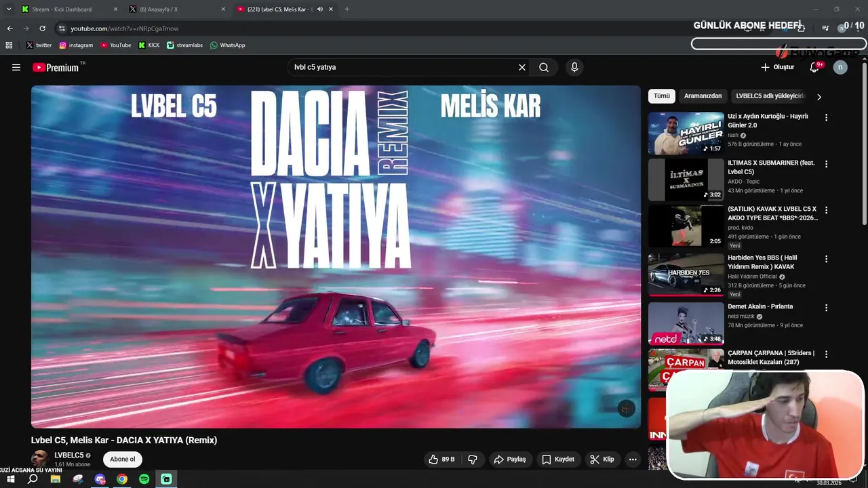This screenshot has width=868, height=488.
Task: Open the twitter bookmark
Action: [39, 45]
